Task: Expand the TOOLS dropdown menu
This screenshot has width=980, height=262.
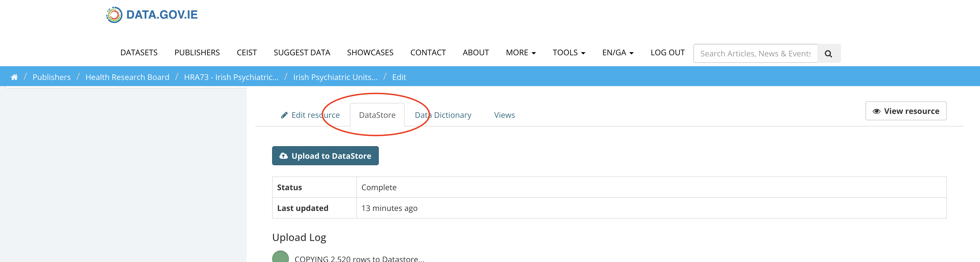Action: tap(568, 53)
